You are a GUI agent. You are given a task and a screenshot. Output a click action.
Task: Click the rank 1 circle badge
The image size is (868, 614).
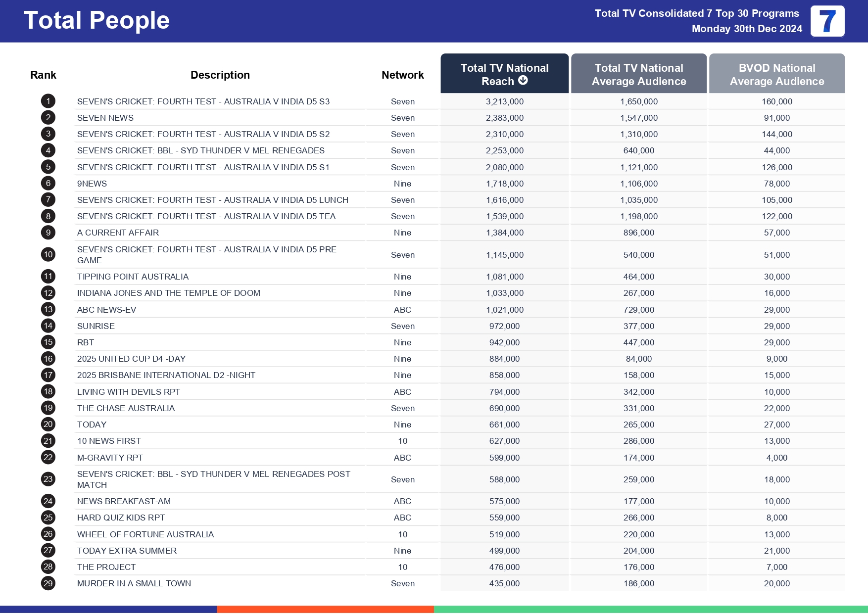pyautogui.click(x=48, y=101)
